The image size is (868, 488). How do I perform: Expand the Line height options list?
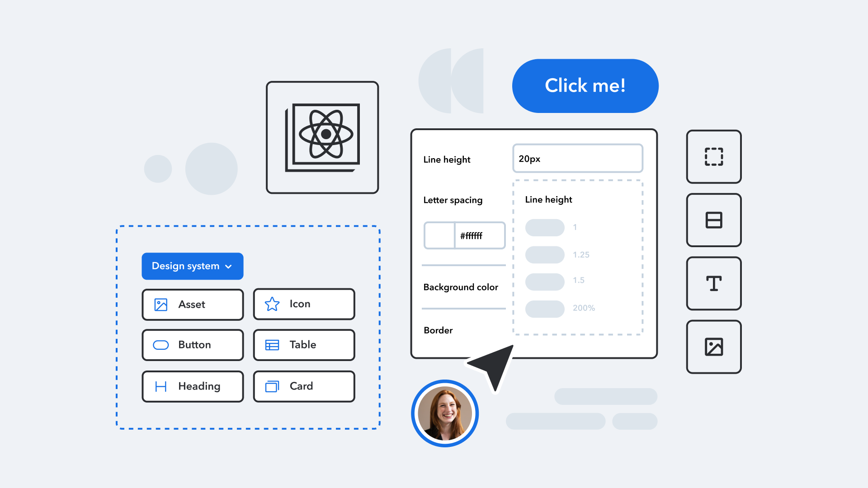point(576,159)
